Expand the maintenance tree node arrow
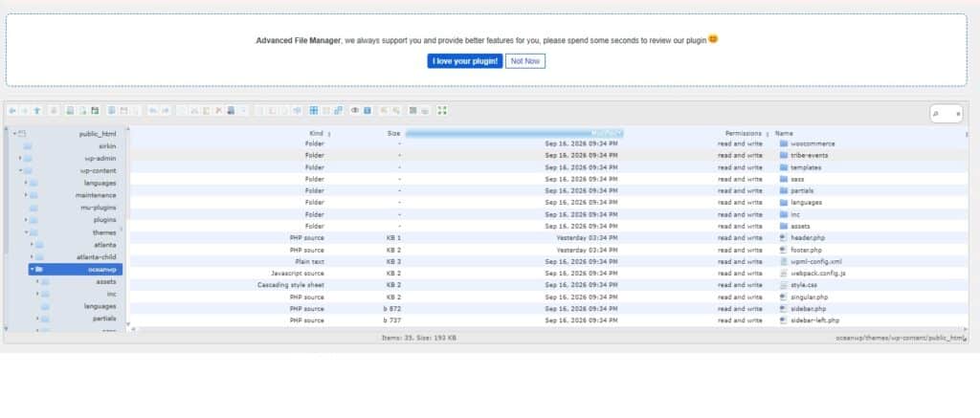 [x=26, y=195]
